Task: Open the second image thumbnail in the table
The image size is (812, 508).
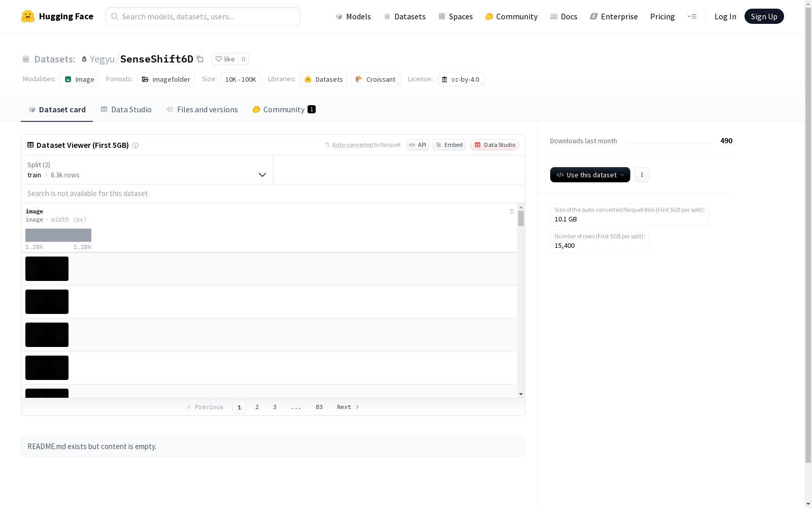Action: point(47,302)
